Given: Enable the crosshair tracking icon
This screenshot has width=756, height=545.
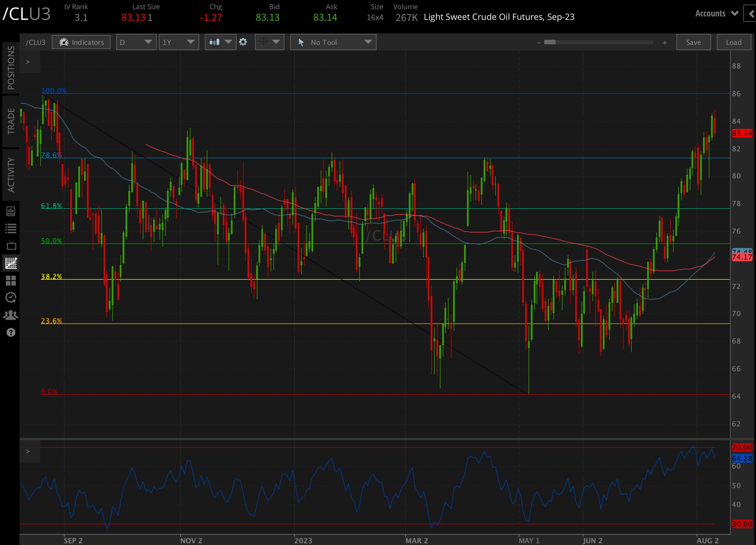Looking at the screenshot, I should (264, 42).
